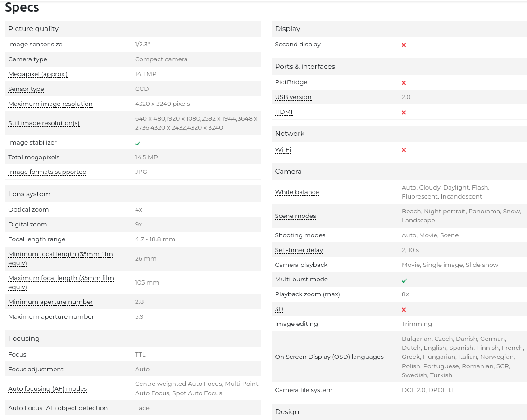This screenshot has height=420, width=527.
Task: Click the Optical zoom spec link
Action: 28,210
